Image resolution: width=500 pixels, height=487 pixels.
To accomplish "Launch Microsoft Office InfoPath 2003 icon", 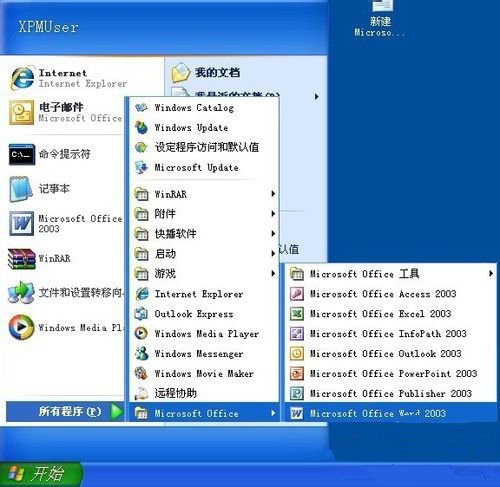I will 297,334.
